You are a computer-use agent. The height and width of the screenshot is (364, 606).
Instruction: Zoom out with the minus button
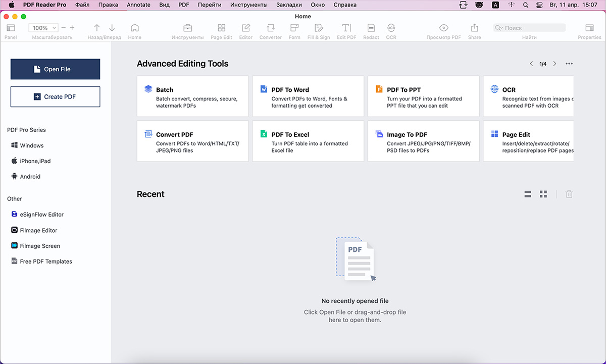pyautogui.click(x=64, y=28)
